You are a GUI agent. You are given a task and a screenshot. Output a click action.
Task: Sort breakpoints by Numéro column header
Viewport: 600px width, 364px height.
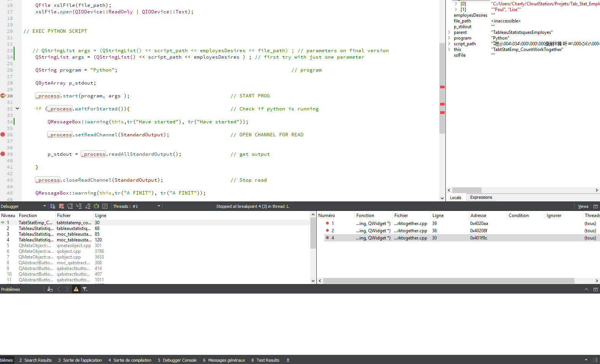point(336,216)
